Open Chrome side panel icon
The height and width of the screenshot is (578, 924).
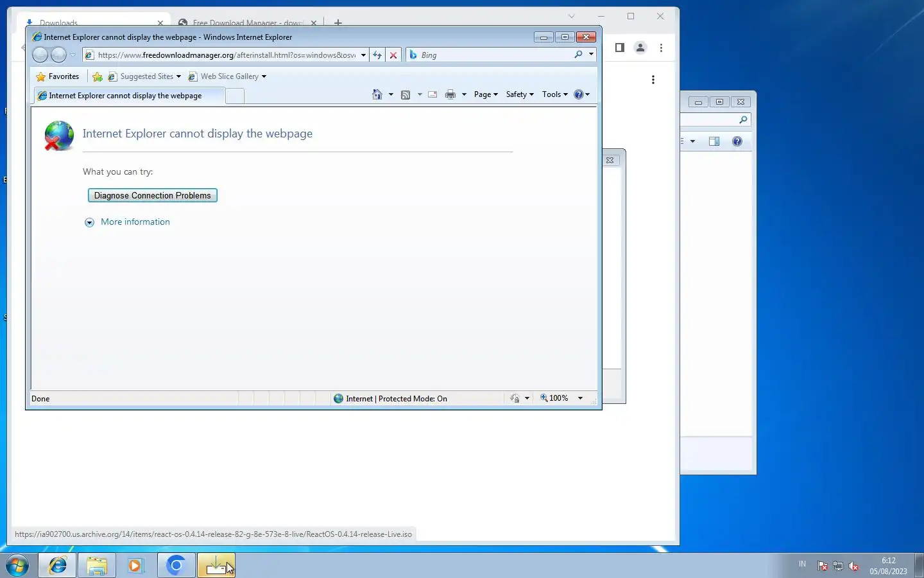[x=619, y=48]
